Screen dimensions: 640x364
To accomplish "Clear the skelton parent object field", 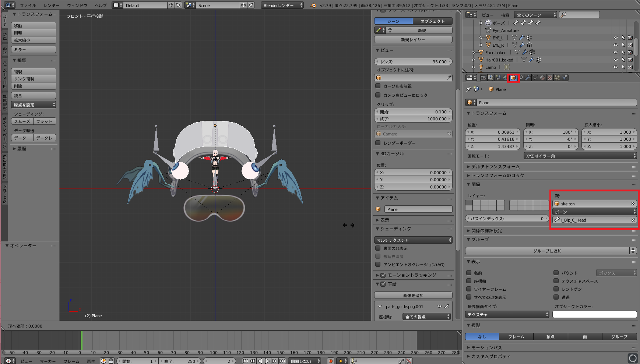I will click(633, 204).
